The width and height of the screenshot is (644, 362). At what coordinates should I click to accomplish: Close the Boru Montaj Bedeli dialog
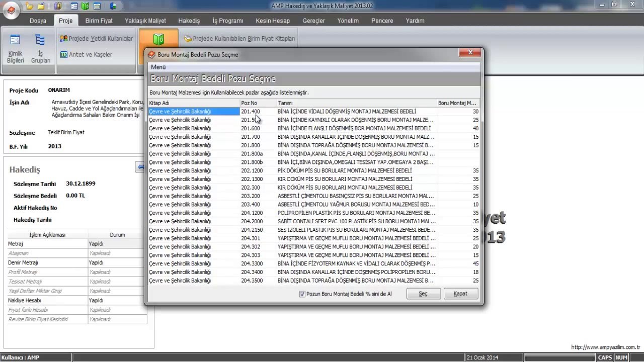(x=470, y=53)
